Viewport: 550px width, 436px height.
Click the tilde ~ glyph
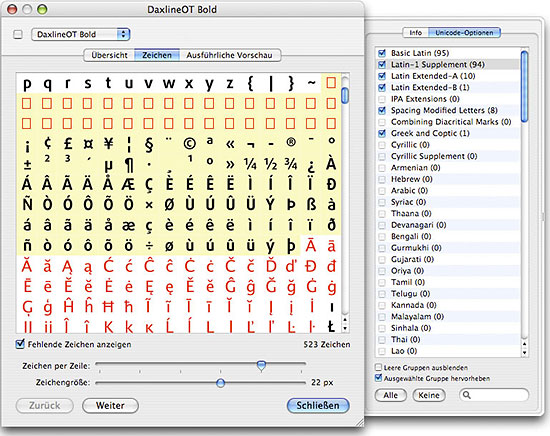(x=311, y=83)
